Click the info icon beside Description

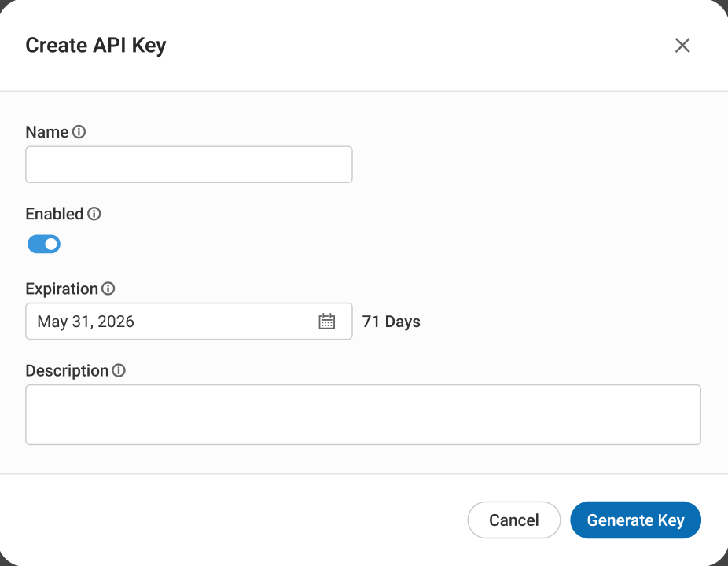[x=119, y=370]
